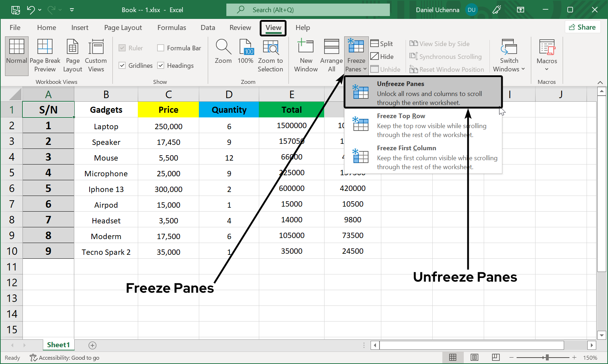
Task: Open Custom Views
Action: point(96,55)
